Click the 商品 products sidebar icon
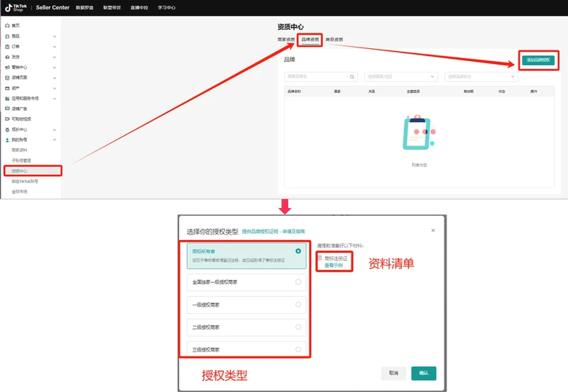This screenshot has height=392, width=568. pyautogui.click(x=6, y=36)
